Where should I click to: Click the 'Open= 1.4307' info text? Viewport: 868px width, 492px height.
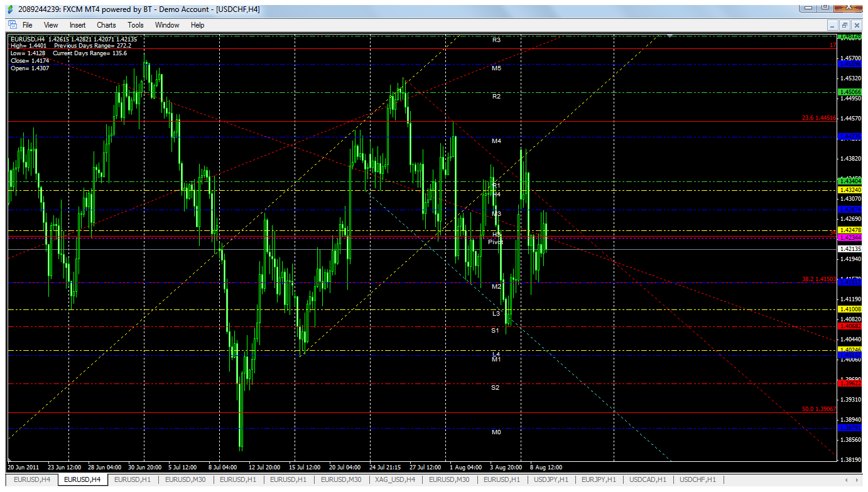pyautogui.click(x=29, y=68)
